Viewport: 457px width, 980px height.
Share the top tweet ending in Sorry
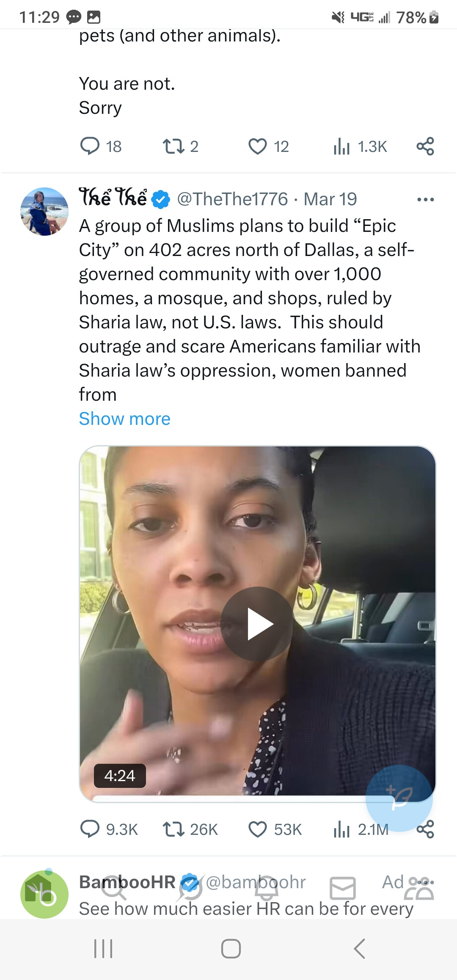pos(425,146)
